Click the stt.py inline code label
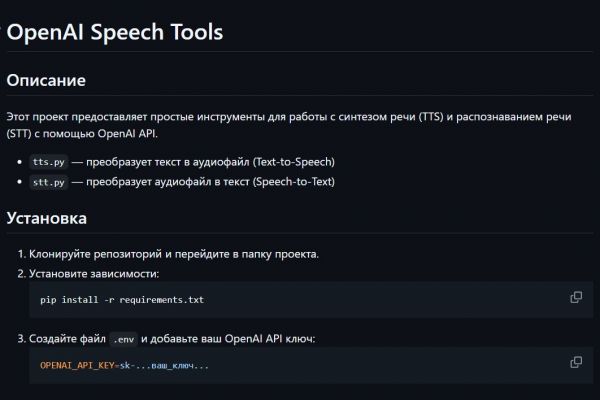Viewport: 600px width, 400px height. 49,182
